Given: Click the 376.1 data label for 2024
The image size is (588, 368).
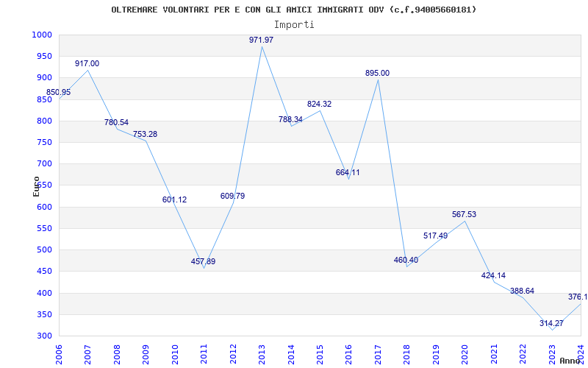Looking at the screenshot, I should [x=578, y=297].
